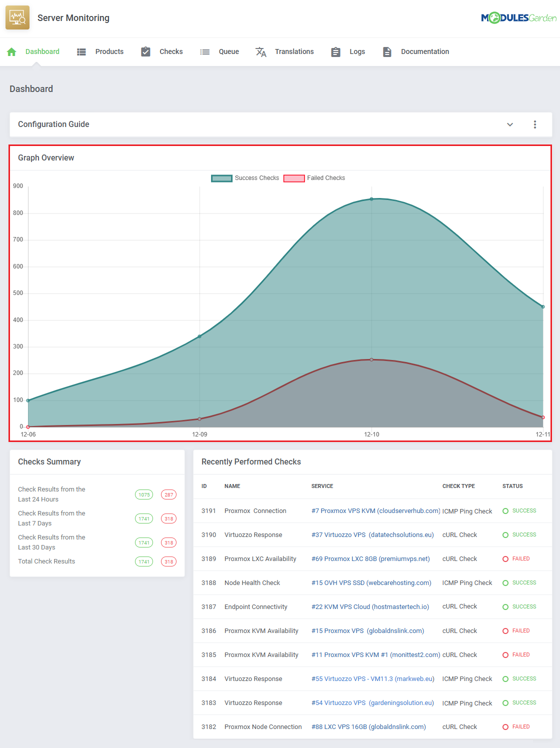This screenshot has height=748, width=560.
Task: Click the Success Checks data point at 12-09
Action: point(199,336)
